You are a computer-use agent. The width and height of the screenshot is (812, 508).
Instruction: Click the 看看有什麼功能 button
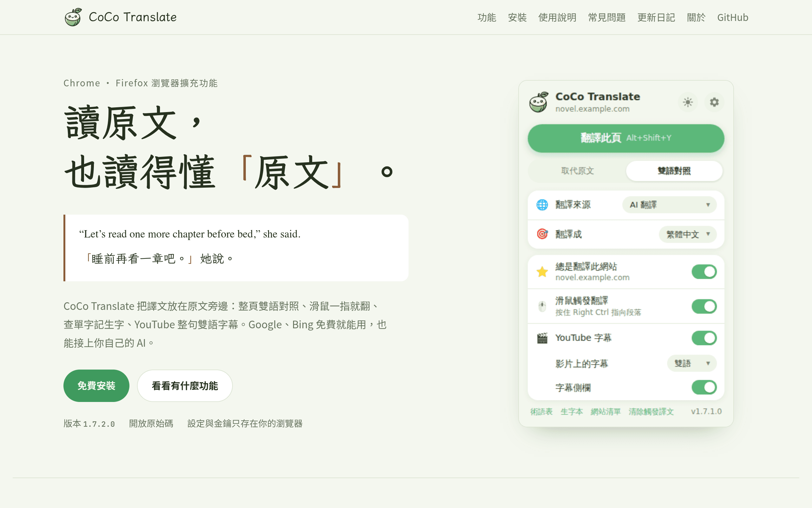click(x=185, y=386)
